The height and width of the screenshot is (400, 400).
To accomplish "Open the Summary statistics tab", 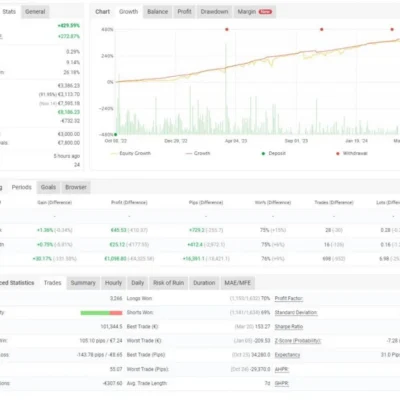I will pos(83,283).
